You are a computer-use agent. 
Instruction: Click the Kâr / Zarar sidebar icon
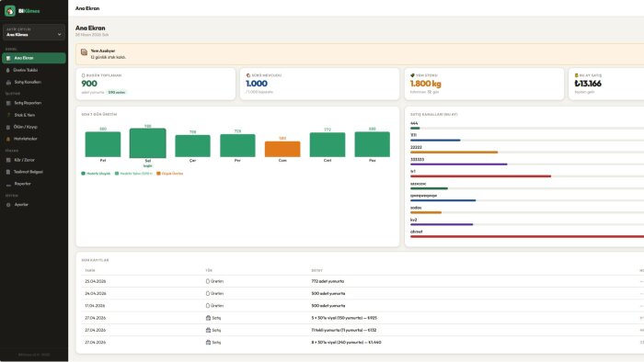[x=8, y=160]
